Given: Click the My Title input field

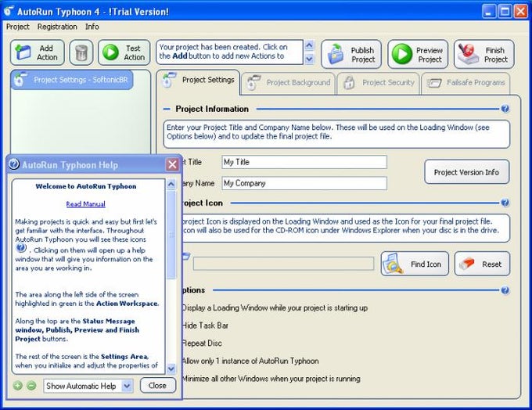Looking at the screenshot, I should [x=304, y=162].
